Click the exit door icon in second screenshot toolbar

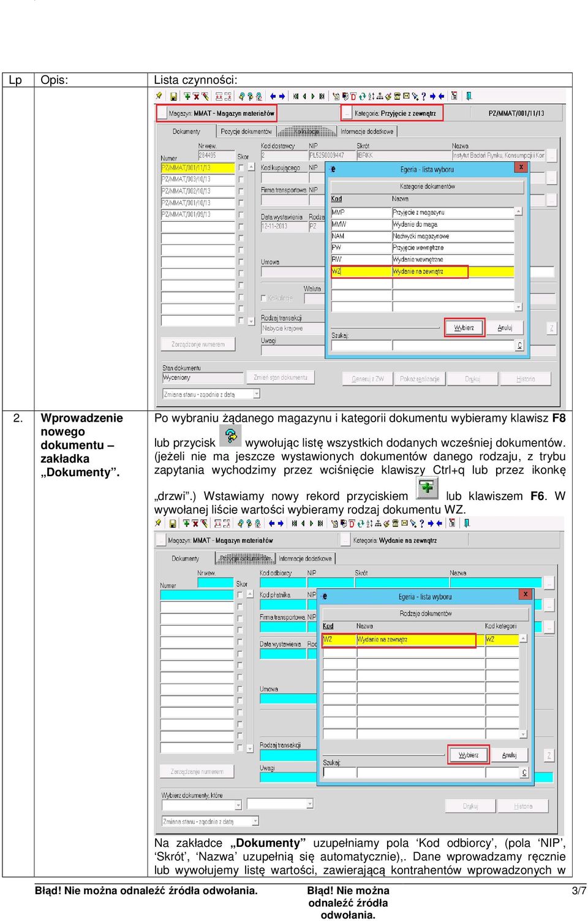point(467,523)
